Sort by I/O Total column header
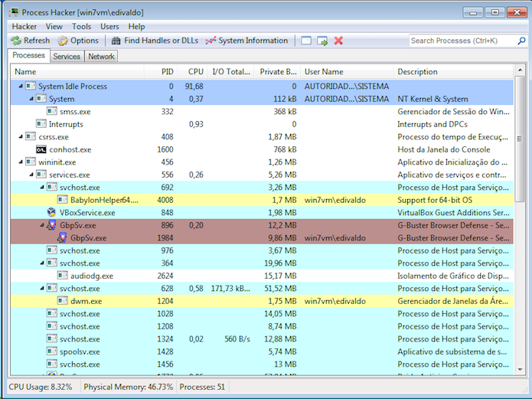This screenshot has width=532, height=399. coord(230,72)
